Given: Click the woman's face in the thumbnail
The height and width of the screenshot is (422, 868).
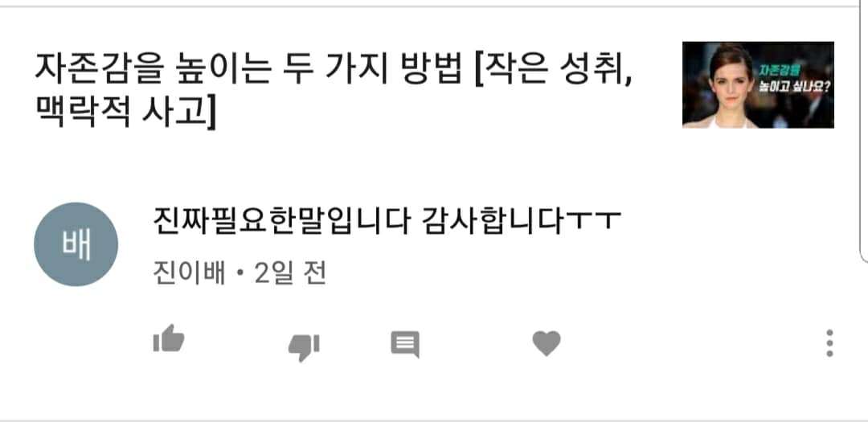Looking at the screenshot, I should [732, 81].
